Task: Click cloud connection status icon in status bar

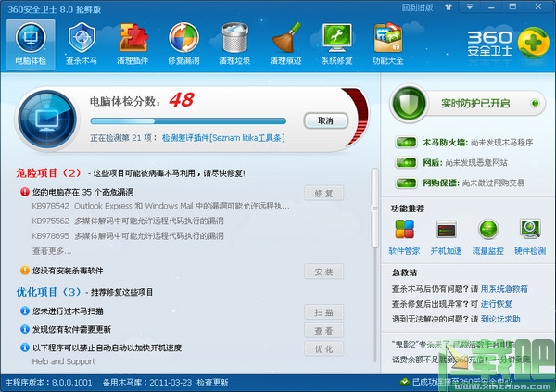Action: [x=404, y=382]
